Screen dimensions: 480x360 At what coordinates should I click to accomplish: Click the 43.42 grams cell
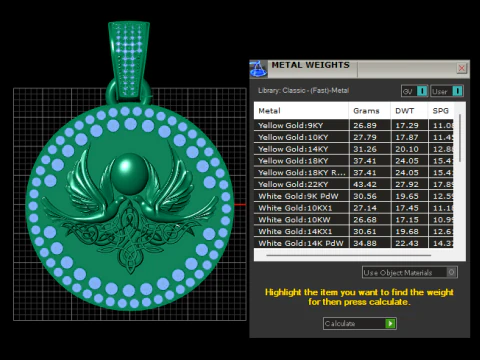(370, 184)
